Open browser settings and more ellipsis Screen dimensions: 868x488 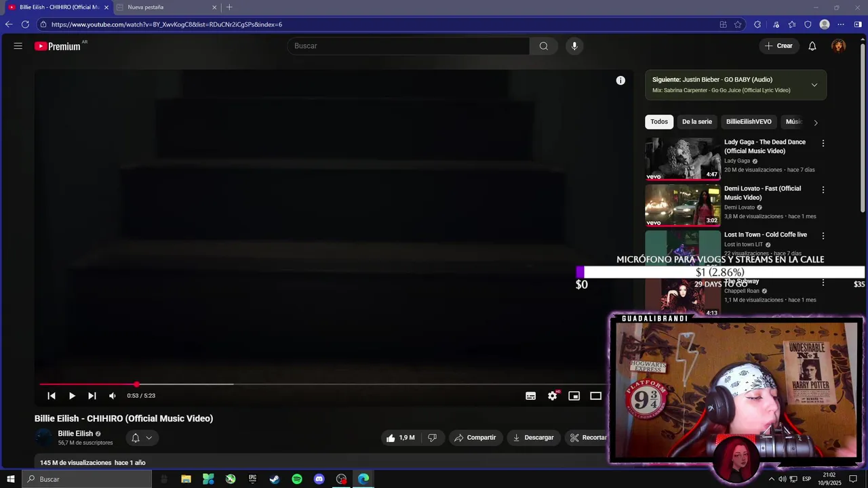pos(841,24)
